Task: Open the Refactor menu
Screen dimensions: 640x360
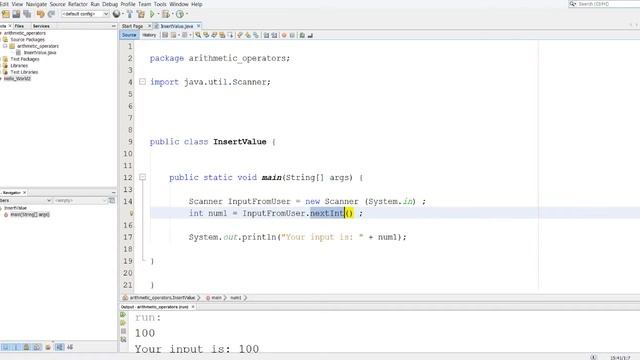Action: [78, 4]
